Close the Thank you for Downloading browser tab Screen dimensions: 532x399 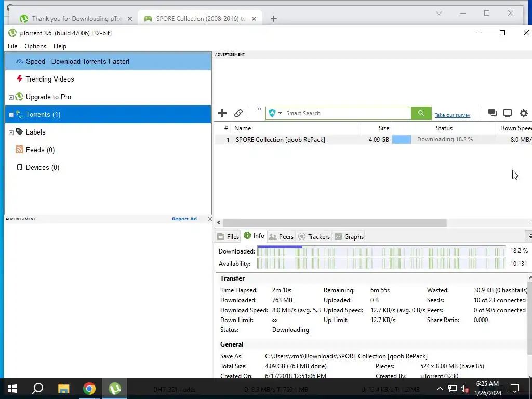click(x=129, y=19)
